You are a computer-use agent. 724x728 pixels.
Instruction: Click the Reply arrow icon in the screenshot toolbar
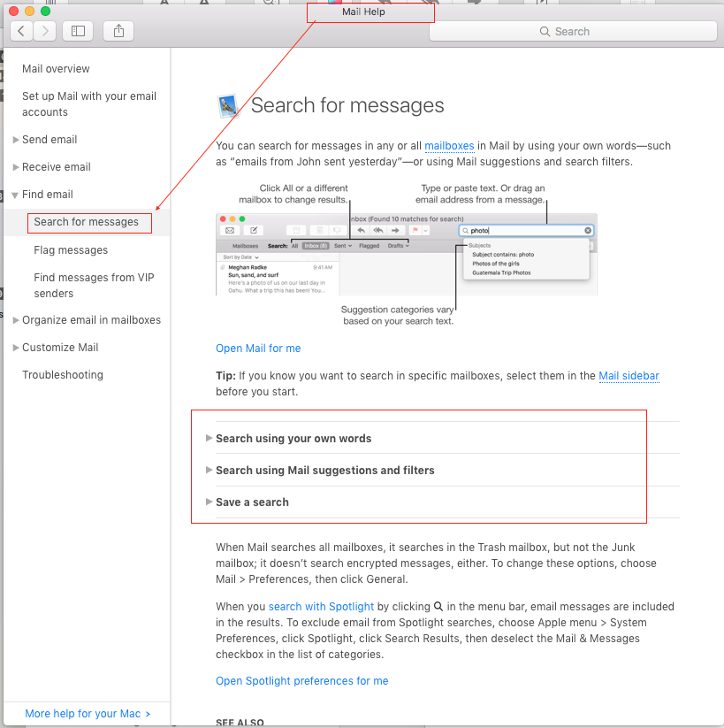tap(361, 231)
